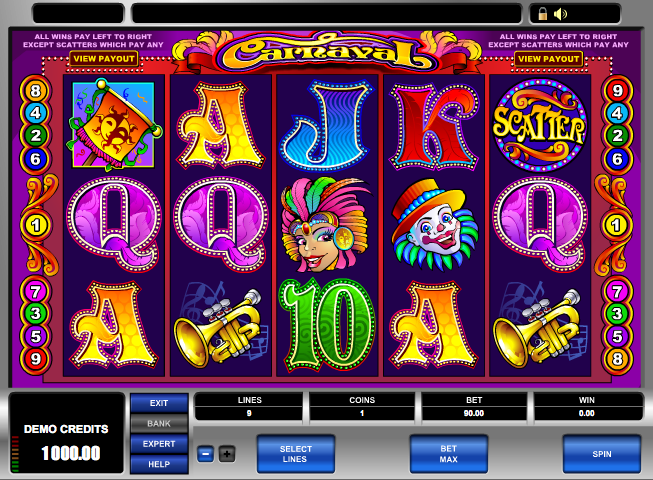Click the trumpet symbol on reel two
Image resolution: width=653 pixels, height=480 pixels.
pos(219,327)
